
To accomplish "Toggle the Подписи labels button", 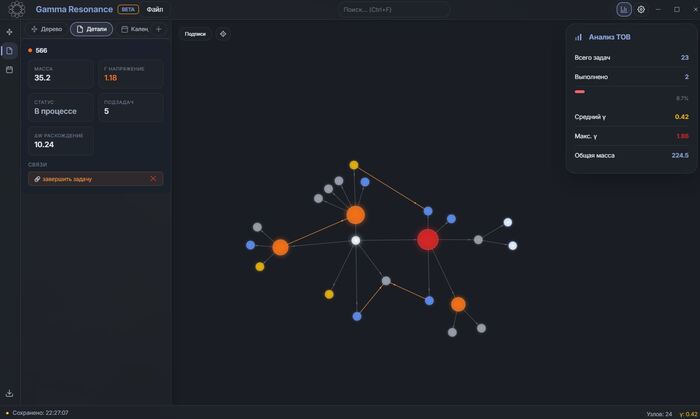I will coord(195,34).
